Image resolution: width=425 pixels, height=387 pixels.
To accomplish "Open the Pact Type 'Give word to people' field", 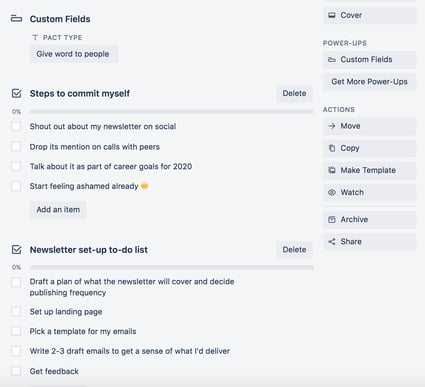I will click(74, 54).
